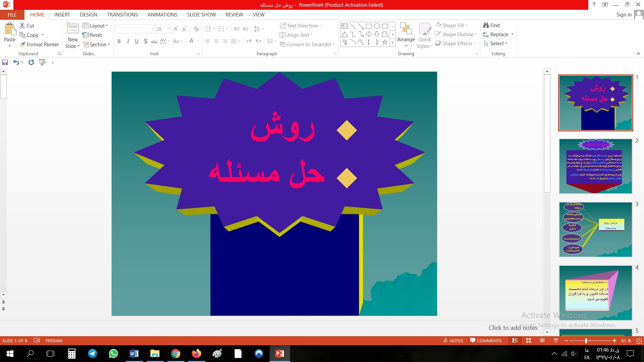
Task: Click the Format Painter brush icon
Action: pos(22,44)
